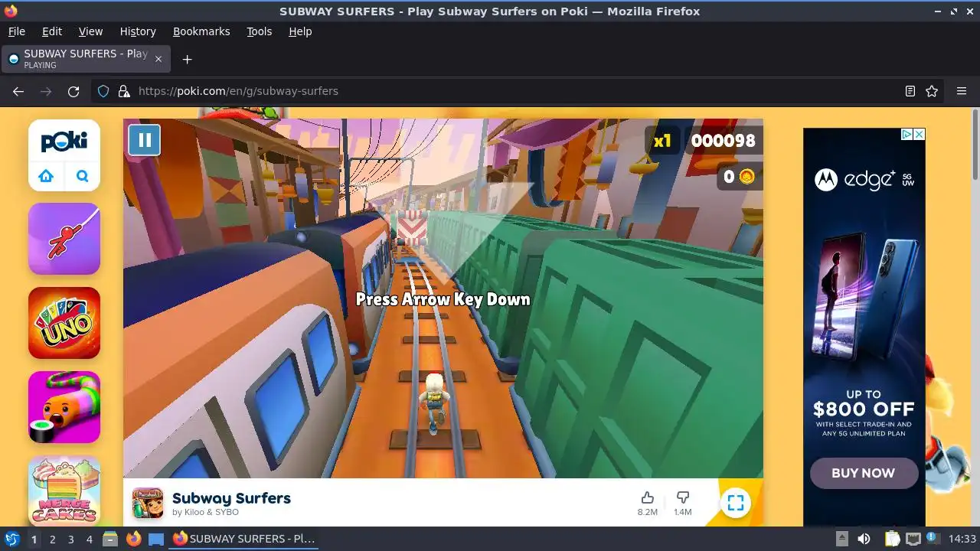Image resolution: width=980 pixels, height=551 pixels.
Task: Open the Poki search icon
Action: click(83, 176)
